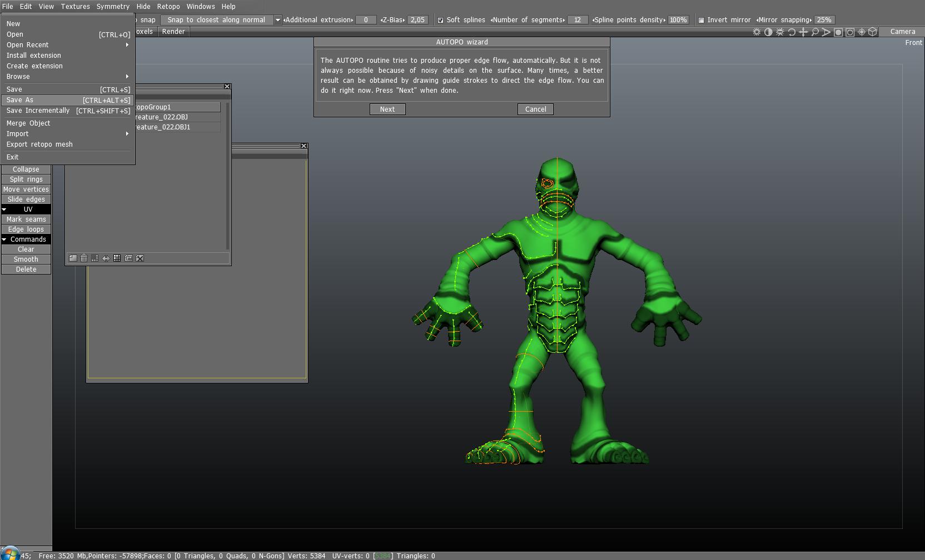The image size is (925, 560).
Task: Click the crossed-box icon in the layer toolbar
Action: pyautogui.click(x=140, y=258)
